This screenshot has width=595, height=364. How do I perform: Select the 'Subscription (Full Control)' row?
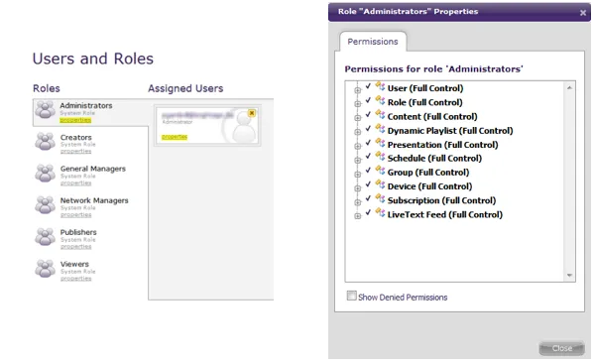point(441,200)
